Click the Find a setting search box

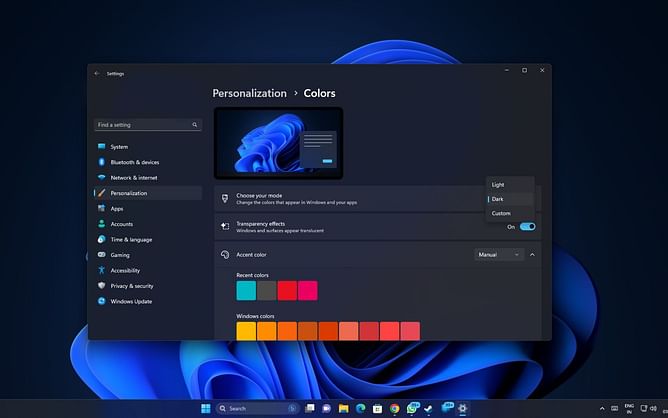[x=147, y=125]
